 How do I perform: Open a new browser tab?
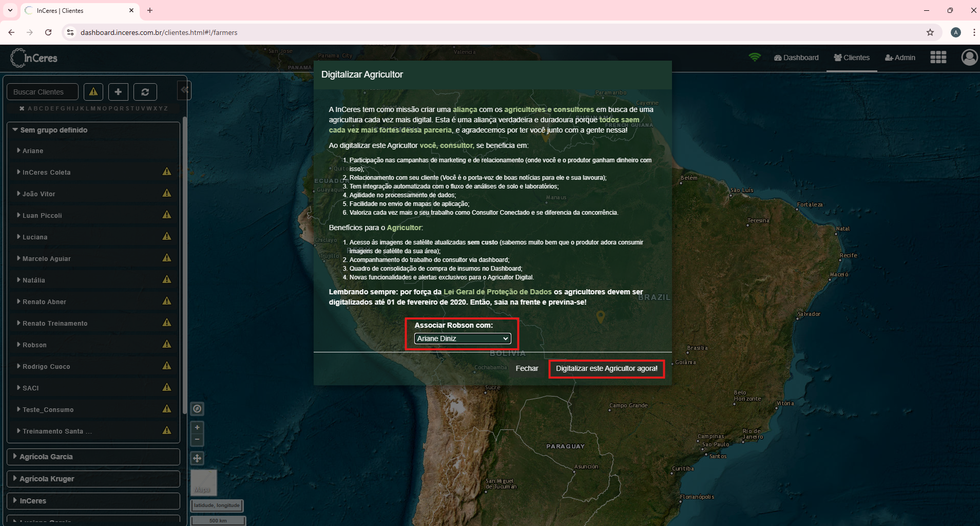tap(150, 10)
